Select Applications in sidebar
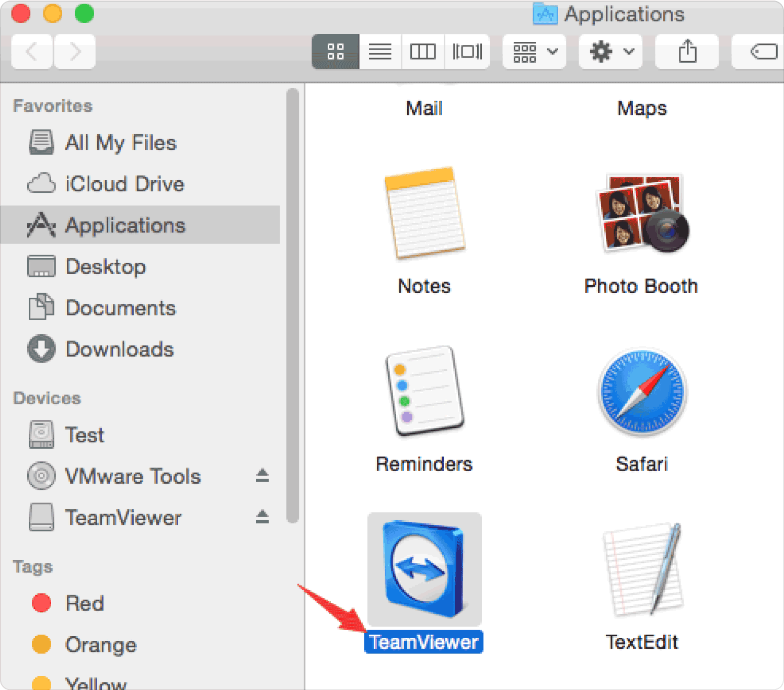 tap(140, 225)
